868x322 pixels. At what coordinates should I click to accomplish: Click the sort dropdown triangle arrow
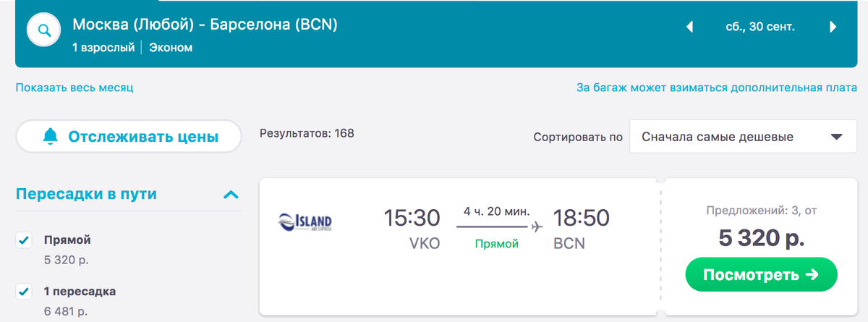point(837,137)
